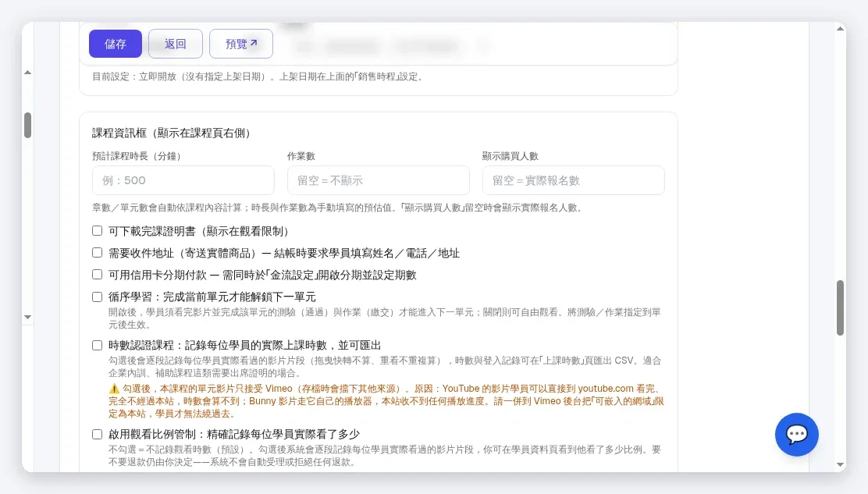
Task: Click the left panel scrollbar down arrow
Action: [27, 317]
